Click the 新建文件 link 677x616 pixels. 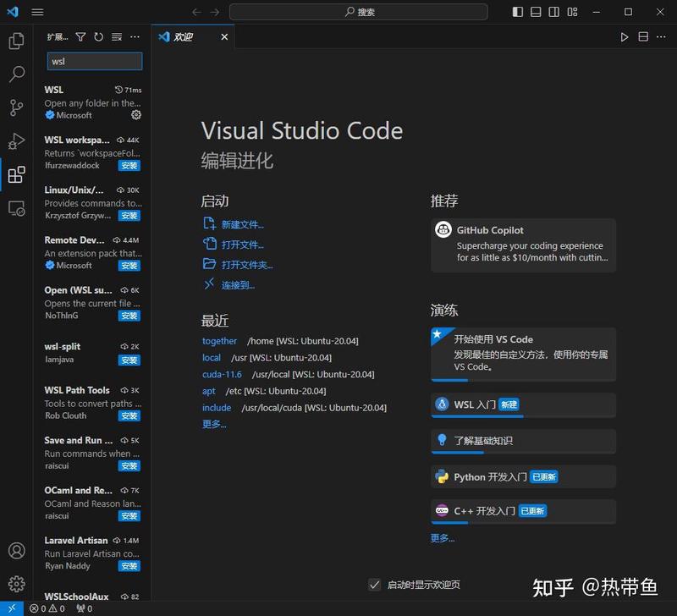pyautogui.click(x=242, y=224)
